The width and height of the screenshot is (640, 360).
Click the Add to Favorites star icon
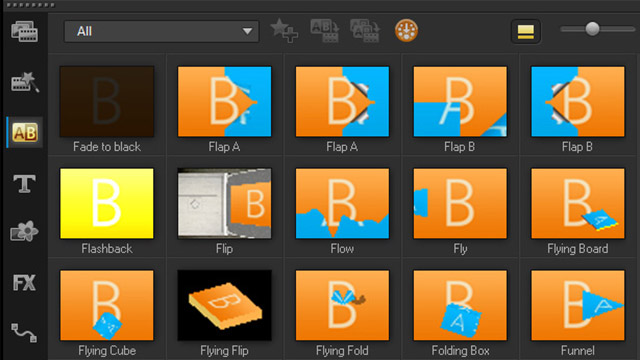coord(284,31)
